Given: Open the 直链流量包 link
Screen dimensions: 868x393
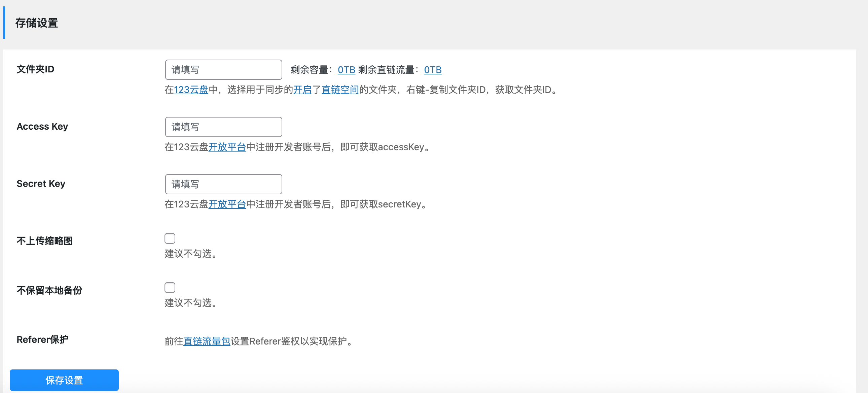Looking at the screenshot, I should (x=207, y=341).
